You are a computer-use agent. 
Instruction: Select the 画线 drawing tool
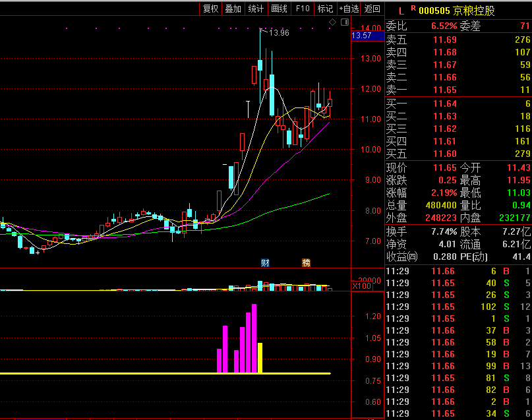(280, 9)
